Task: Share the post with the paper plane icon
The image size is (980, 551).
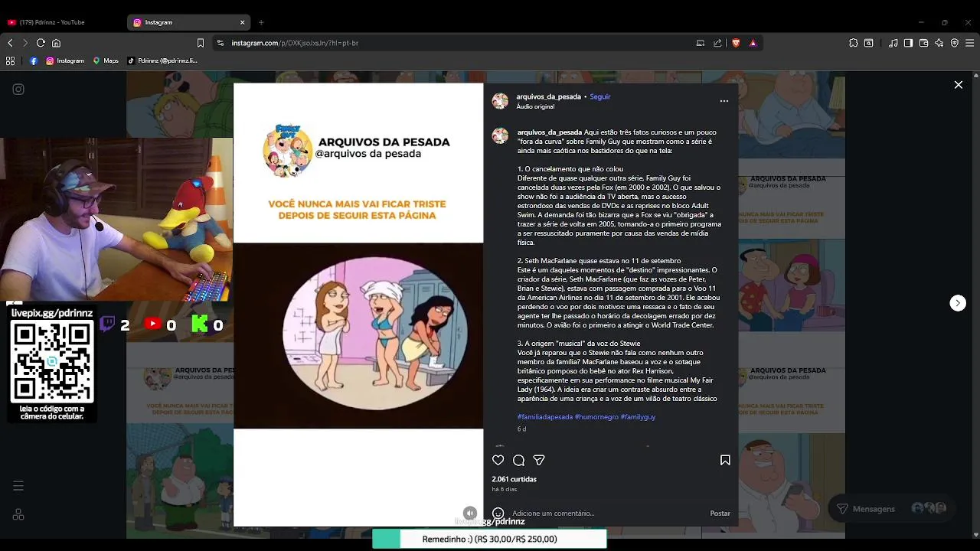Action: [x=539, y=460]
